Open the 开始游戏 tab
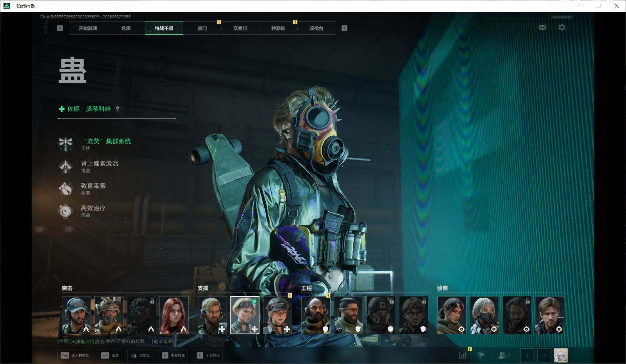The width and height of the screenshot is (626, 364). pyautogui.click(x=88, y=28)
